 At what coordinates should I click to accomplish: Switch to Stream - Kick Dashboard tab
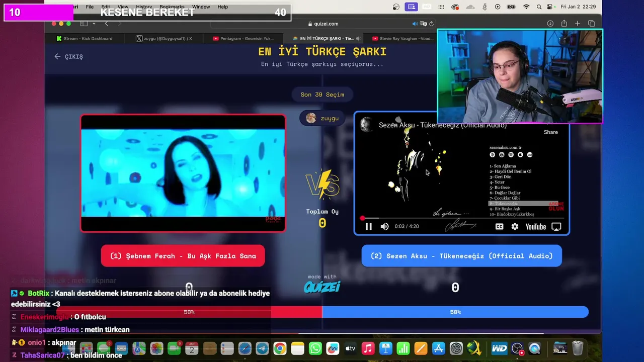(x=85, y=38)
